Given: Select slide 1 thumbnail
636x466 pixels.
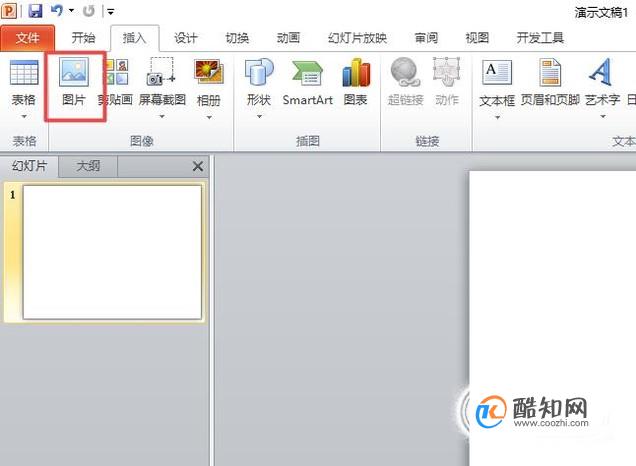Looking at the screenshot, I should coord(112,252).
